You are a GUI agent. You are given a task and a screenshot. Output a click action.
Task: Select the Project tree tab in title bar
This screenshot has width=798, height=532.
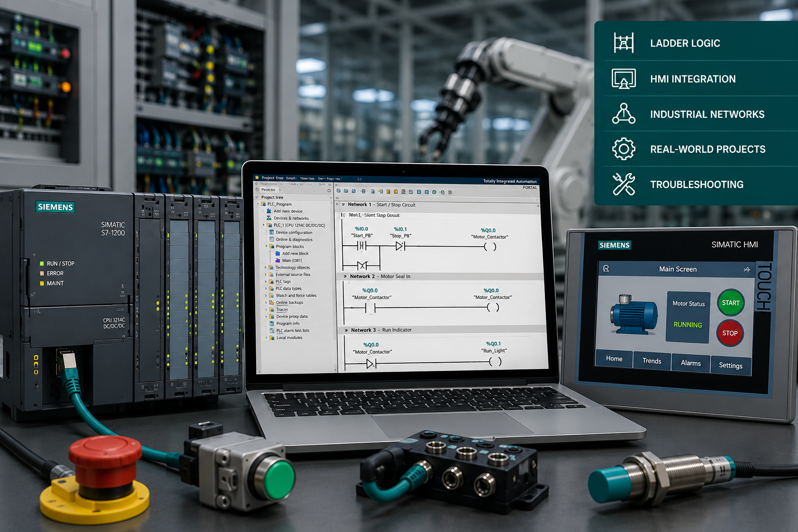click(272, 178)
